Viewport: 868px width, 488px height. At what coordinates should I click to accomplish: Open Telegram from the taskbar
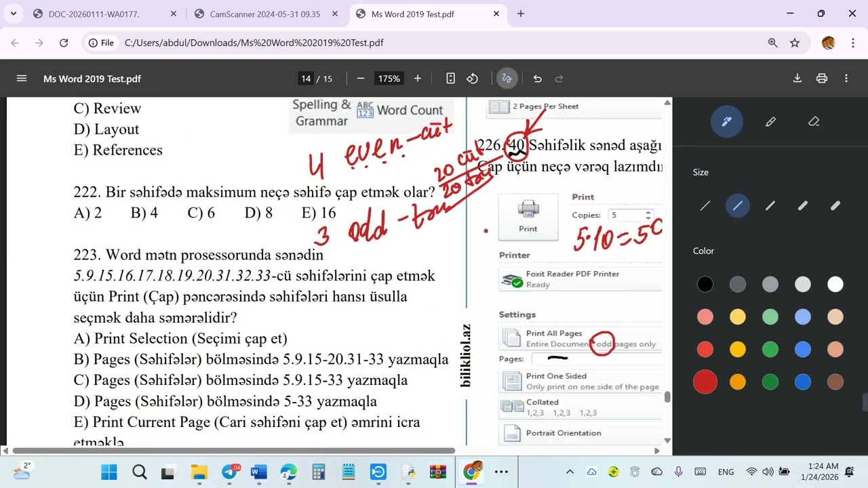[x=229, y=472]
